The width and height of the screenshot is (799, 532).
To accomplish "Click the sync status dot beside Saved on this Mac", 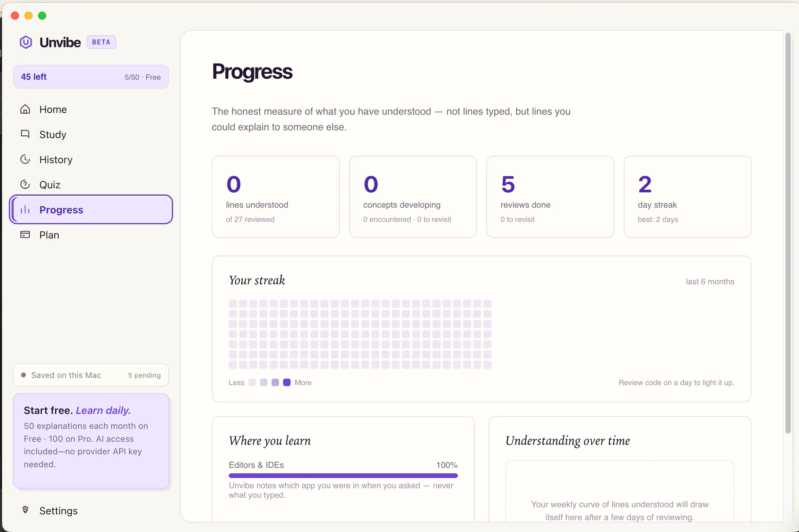I will coord(23,375).
